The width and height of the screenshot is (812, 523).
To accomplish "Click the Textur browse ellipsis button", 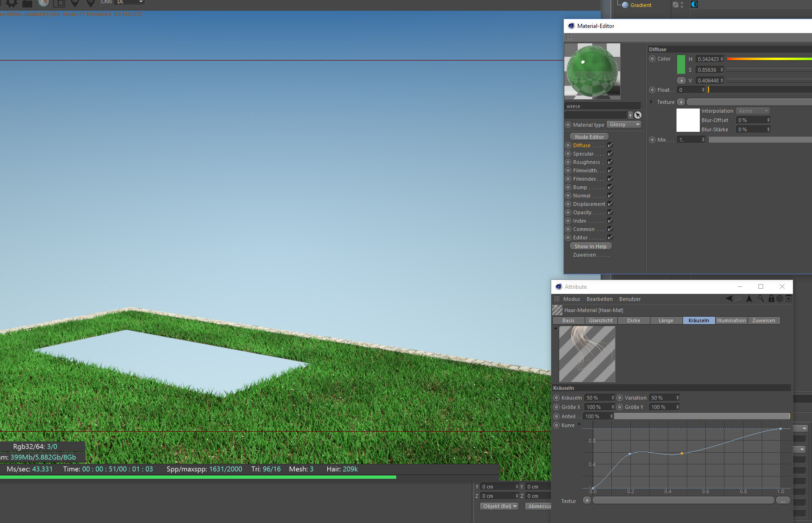I will (783, 500).
